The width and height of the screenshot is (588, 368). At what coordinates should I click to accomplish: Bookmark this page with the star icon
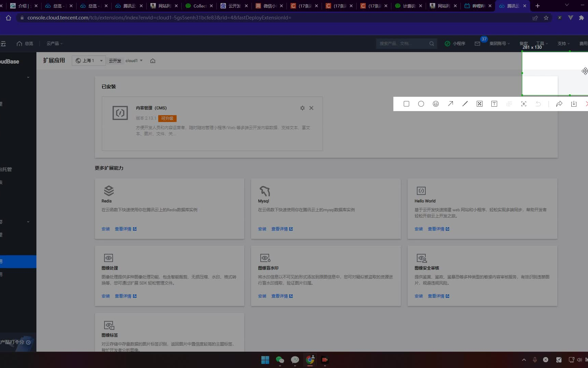coord(546,18)
